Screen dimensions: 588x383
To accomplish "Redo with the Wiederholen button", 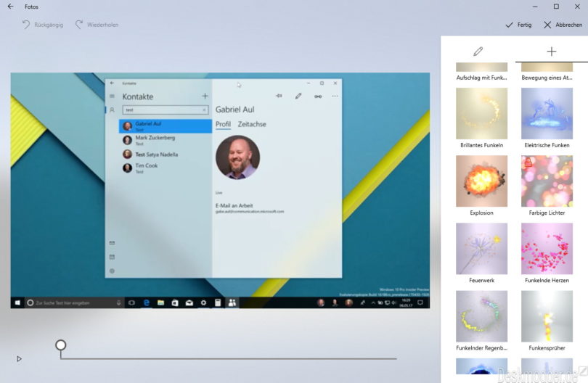I will pos(97,25).
